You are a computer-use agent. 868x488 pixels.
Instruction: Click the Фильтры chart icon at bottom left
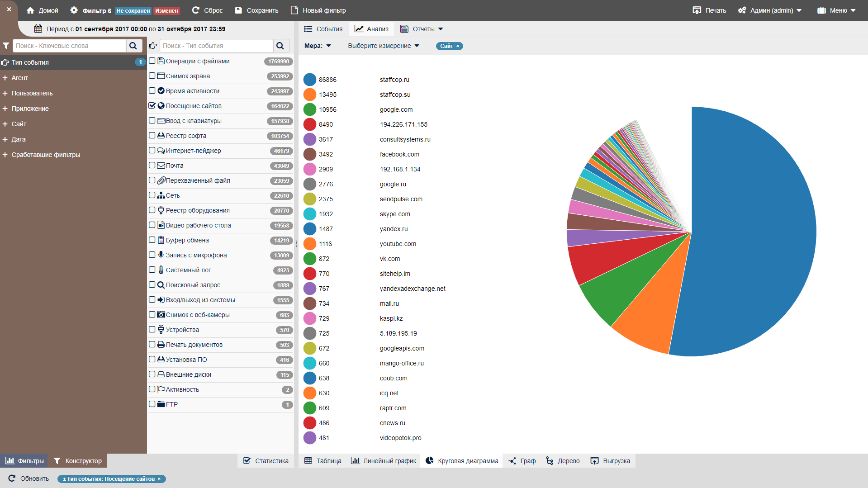[10, 461]
